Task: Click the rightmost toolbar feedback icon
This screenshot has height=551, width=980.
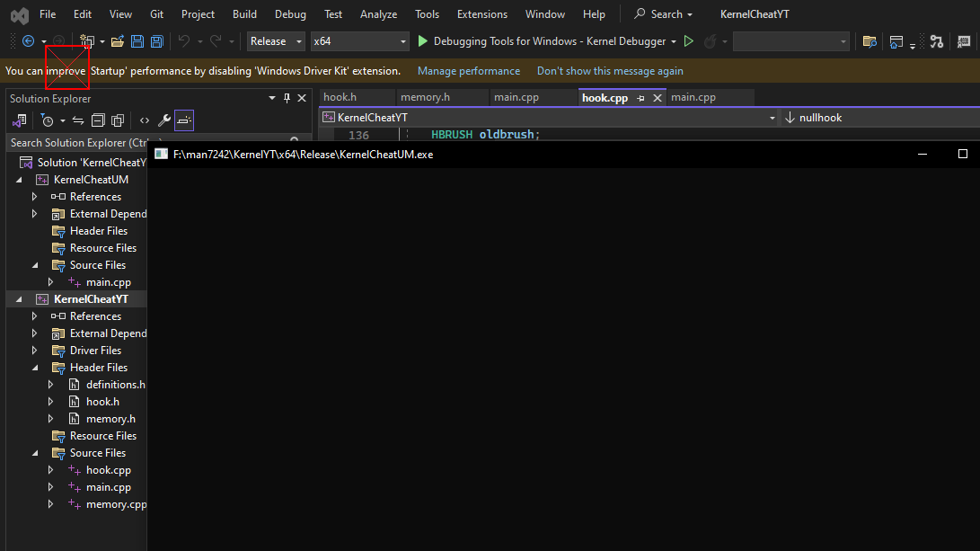Action: point(964,41)
